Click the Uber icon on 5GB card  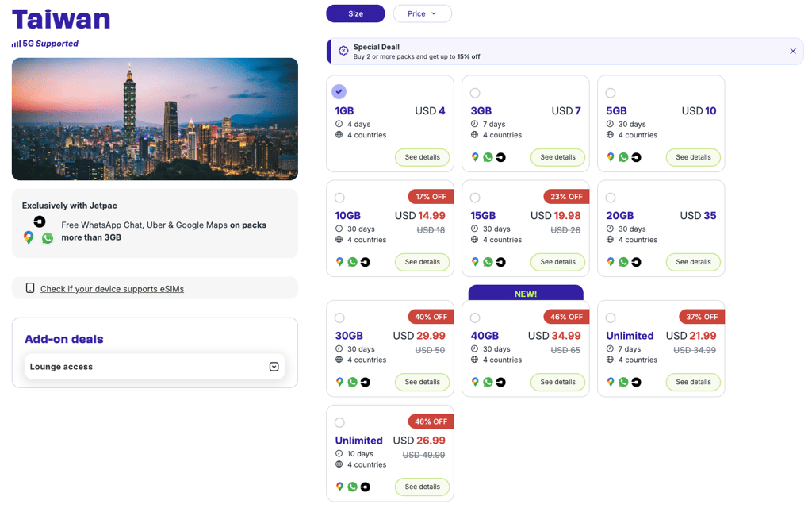coord(637,157)
